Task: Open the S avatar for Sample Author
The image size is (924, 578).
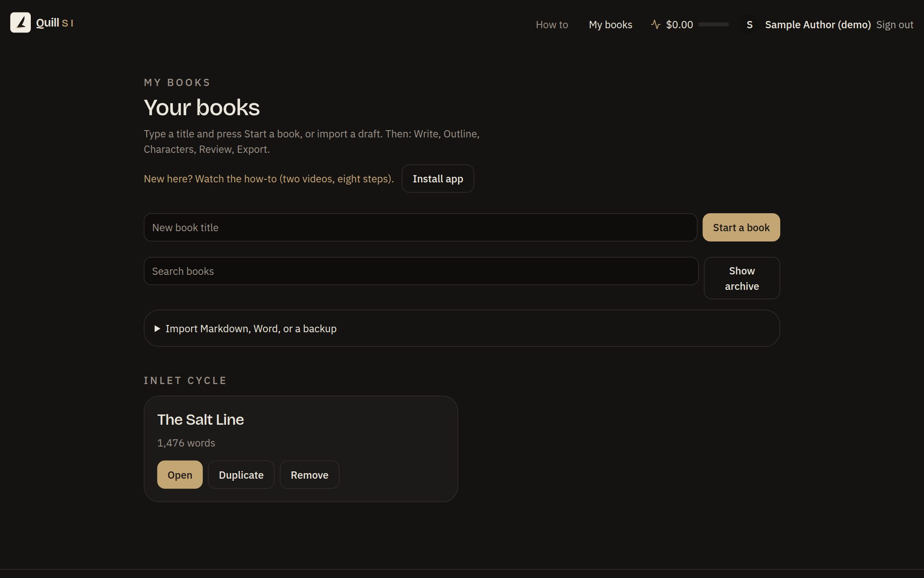Action: (749, 24)
